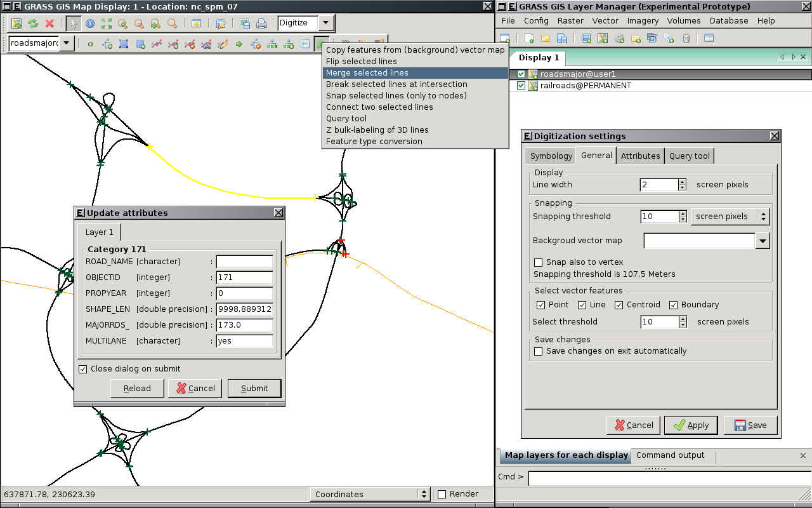Choose Merge selected lines menu entry
This screenshot has width=812, height=508.
click(367, 73)
